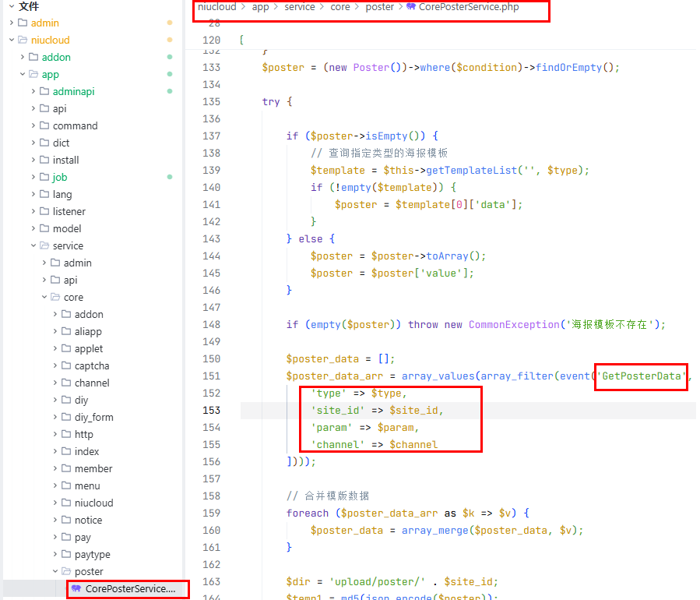Collapse the core folder chevron
This screenshot has height=600, width=700.
(x=44, y=297)
